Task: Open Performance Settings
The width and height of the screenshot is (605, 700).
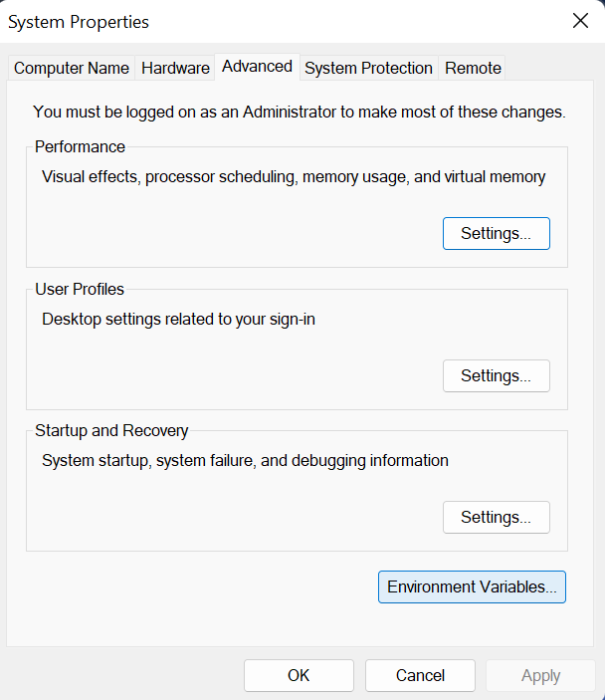Action: [496, 233]
